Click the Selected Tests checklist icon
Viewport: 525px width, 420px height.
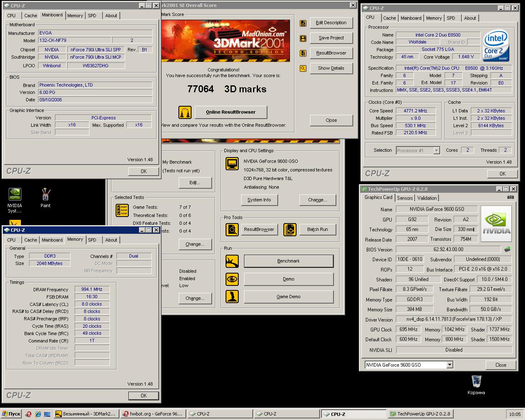[x=122, y=210]
